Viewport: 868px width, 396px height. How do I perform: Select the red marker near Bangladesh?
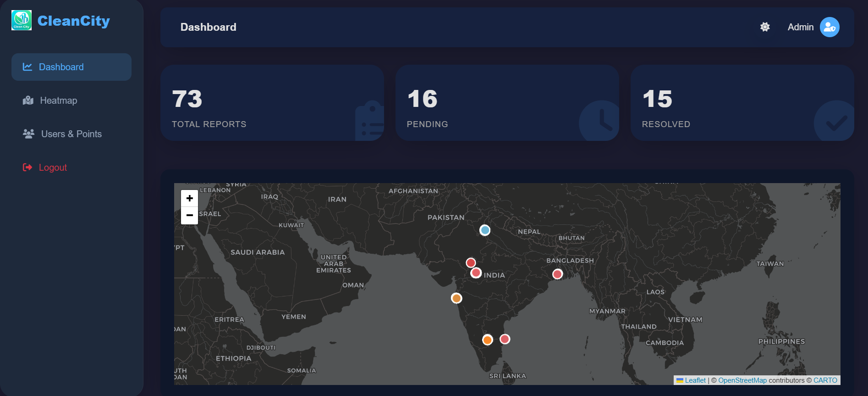pos(557,274)
